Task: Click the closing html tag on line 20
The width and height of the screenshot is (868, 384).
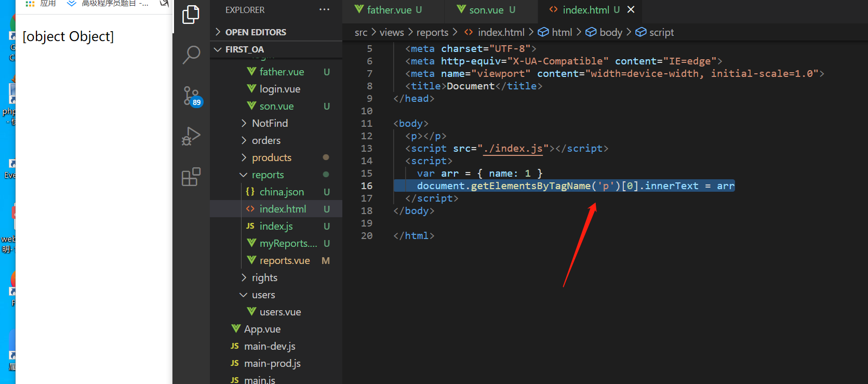Action: coord(413,236)
